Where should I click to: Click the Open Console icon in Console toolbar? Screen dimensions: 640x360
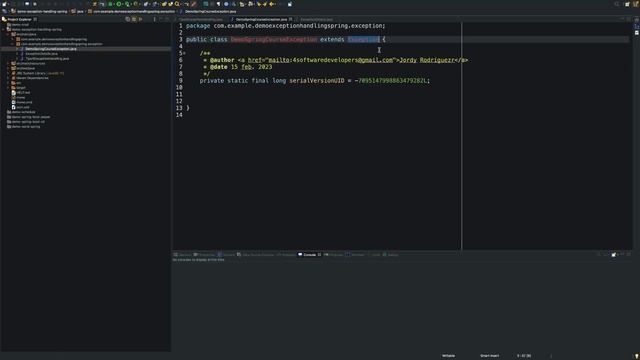tap(614, 255)
